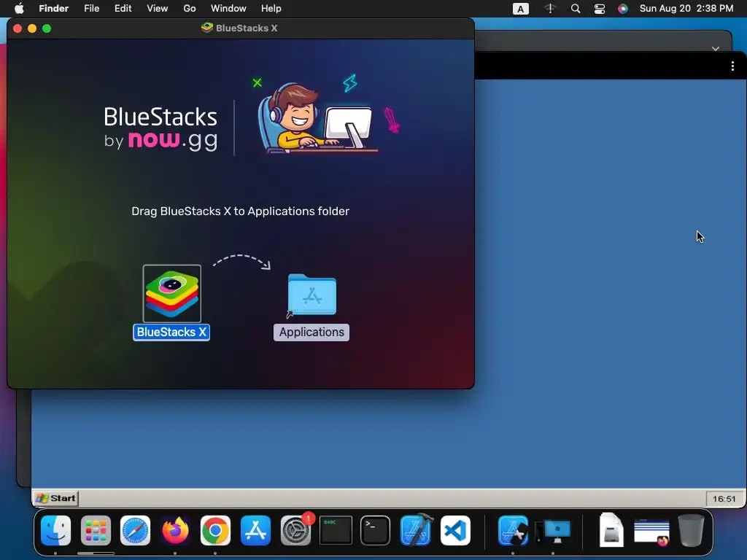Open the Help menu
The width and height of the screenshot is (747, 560).
pyautogui.click(x=271, y=9)
